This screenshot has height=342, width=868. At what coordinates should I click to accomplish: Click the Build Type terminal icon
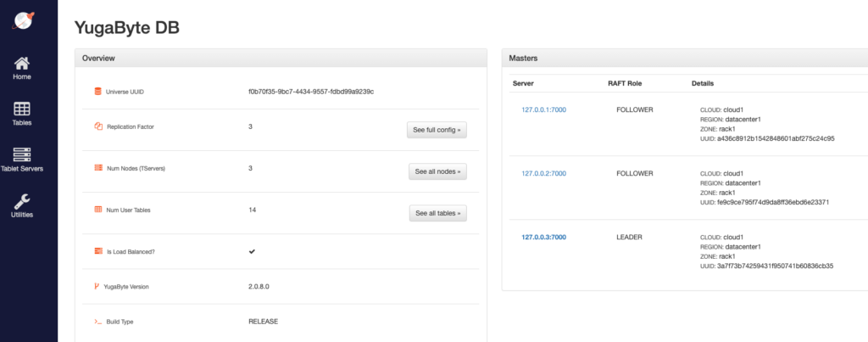click(x=98, y=322)
